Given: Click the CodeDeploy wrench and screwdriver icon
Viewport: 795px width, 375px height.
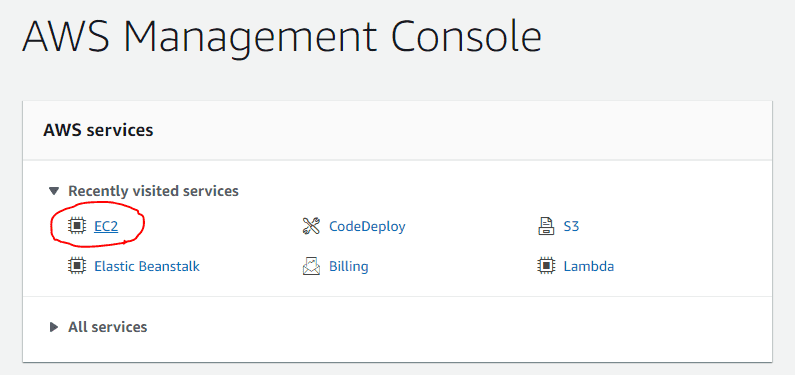Looking at the screenshot, I should tap(311, 226).
